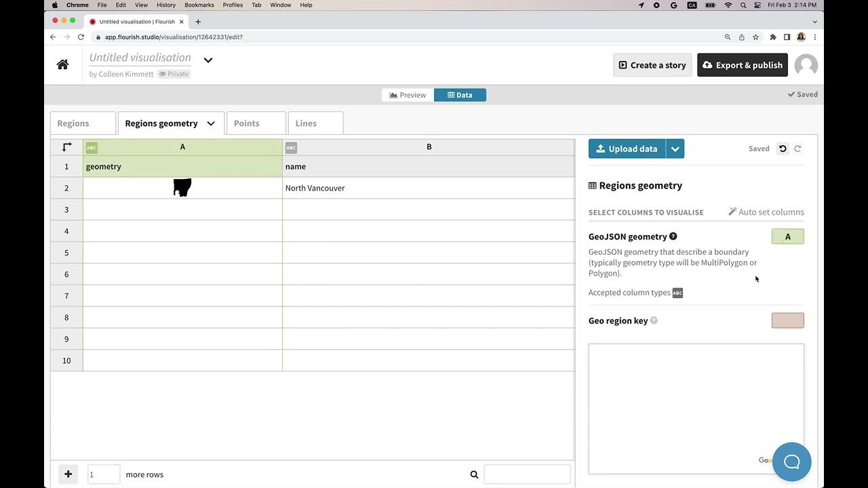Open Bookmarks menu in menu bar

199,5
